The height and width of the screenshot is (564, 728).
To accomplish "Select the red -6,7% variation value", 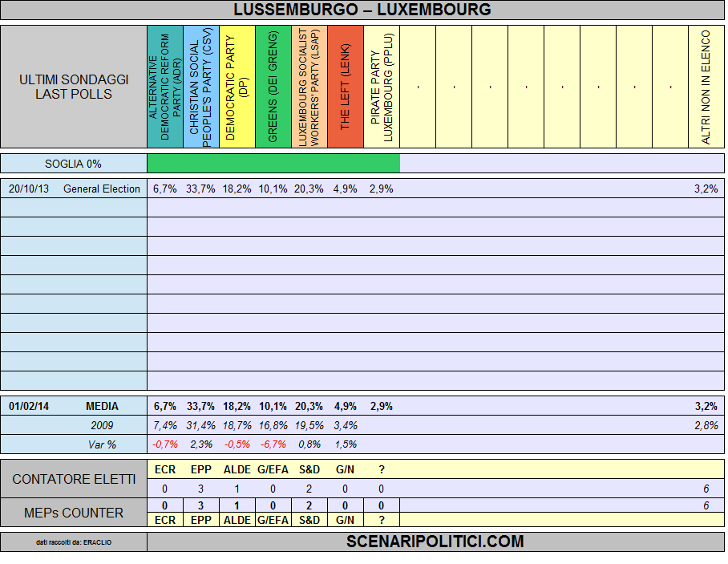I will (x=273, y=444).
